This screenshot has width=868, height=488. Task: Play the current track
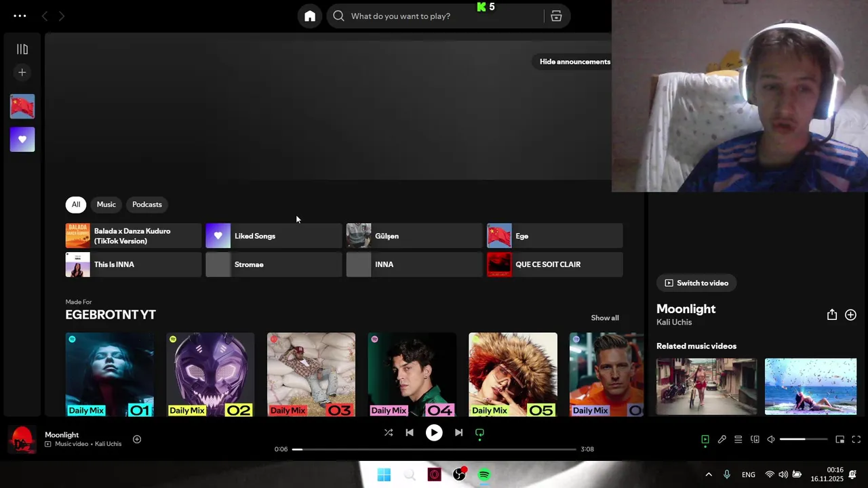click(434, 432)
